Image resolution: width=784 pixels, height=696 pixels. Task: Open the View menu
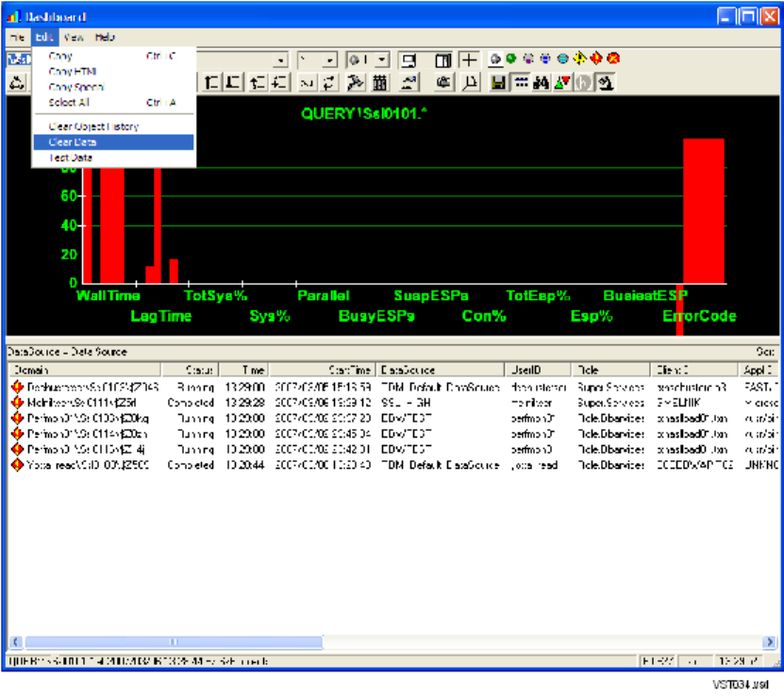coord(75,37)
